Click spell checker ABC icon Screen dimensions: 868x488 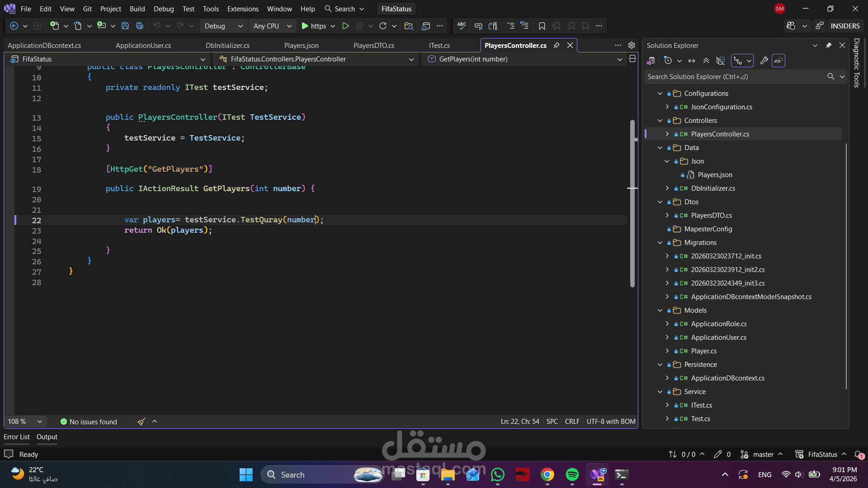point(462,26)
